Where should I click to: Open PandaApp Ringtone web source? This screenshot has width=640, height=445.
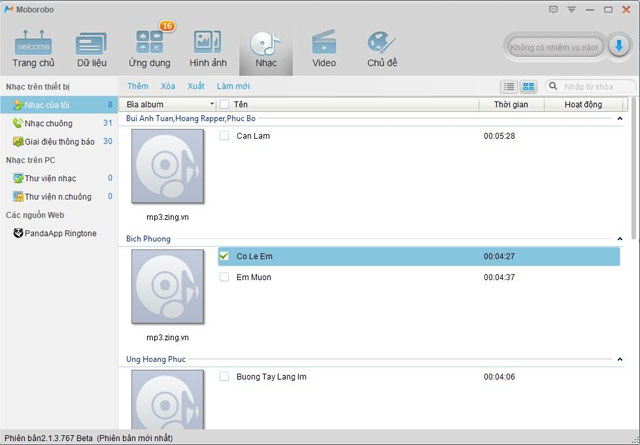tap(59, 233)
